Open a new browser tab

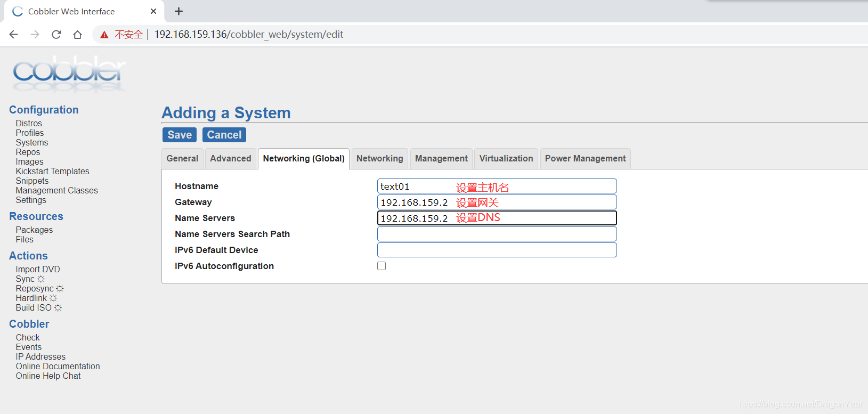point(179,11)
